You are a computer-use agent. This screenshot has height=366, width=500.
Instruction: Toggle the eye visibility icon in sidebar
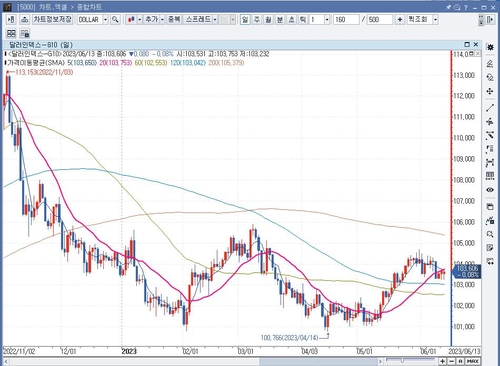coord(490,190)
